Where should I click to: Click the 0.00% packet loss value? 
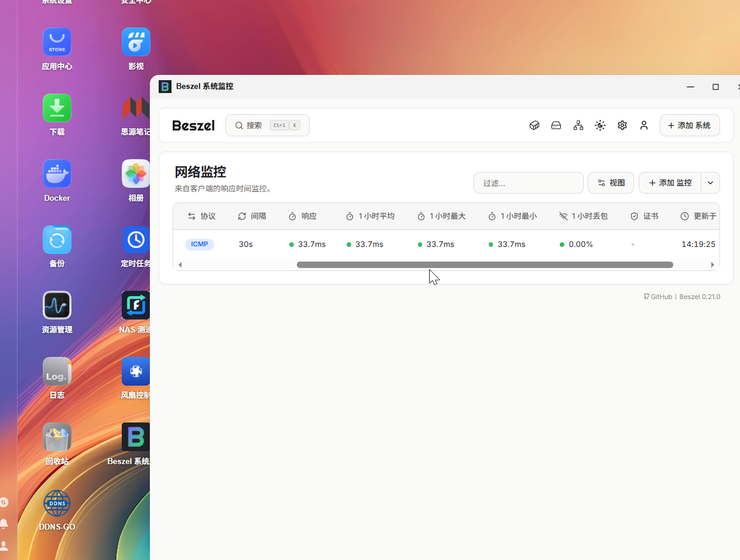tap(581, 244)
